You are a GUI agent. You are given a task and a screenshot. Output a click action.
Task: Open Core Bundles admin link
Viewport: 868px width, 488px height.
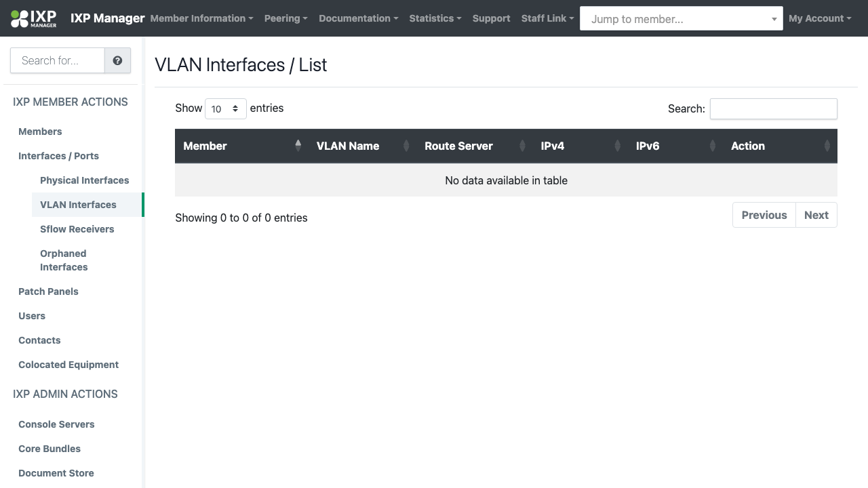click(50, 449)
